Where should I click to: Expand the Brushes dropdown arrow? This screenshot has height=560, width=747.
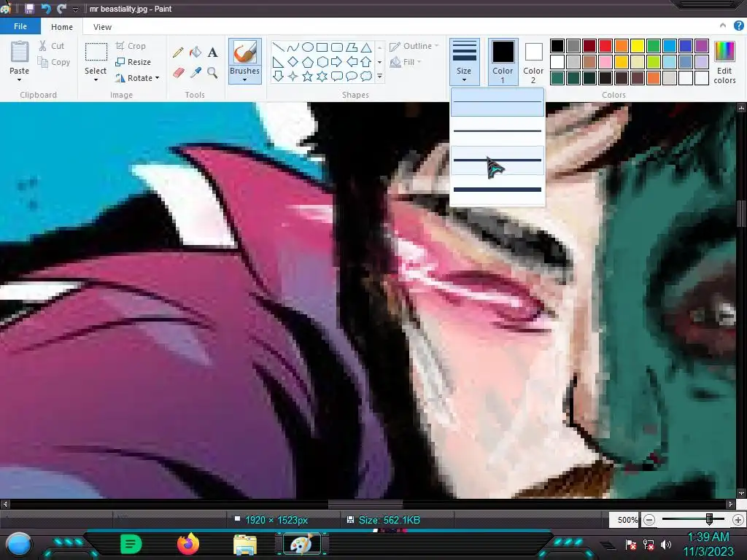[245, 80]
